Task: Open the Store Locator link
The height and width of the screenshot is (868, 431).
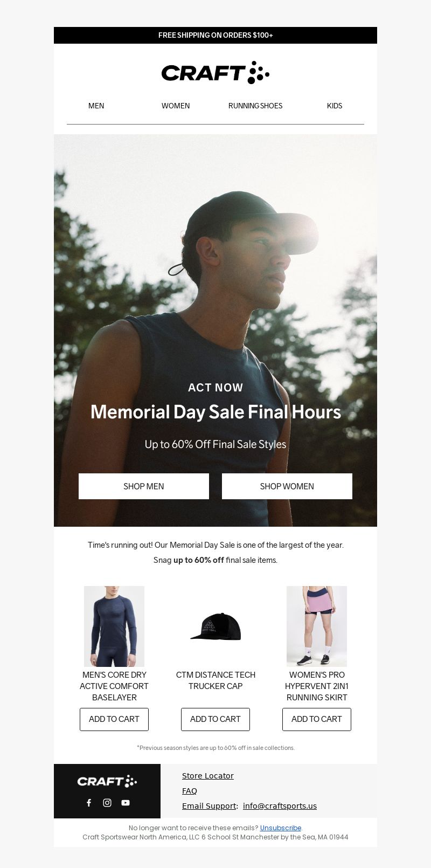Action: (x=208, y=776)
